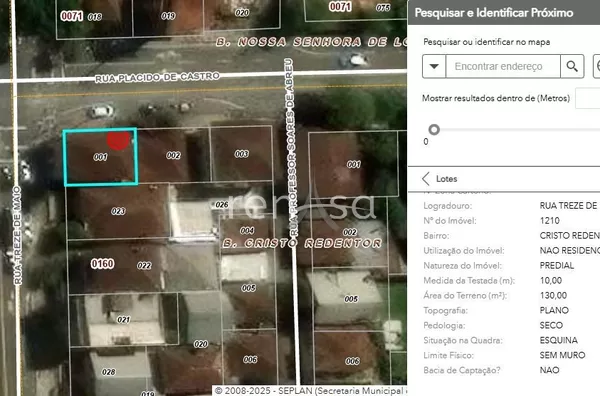The image size is (600, 396).
Task: Click lot 004 on the map
Action: 247,230
